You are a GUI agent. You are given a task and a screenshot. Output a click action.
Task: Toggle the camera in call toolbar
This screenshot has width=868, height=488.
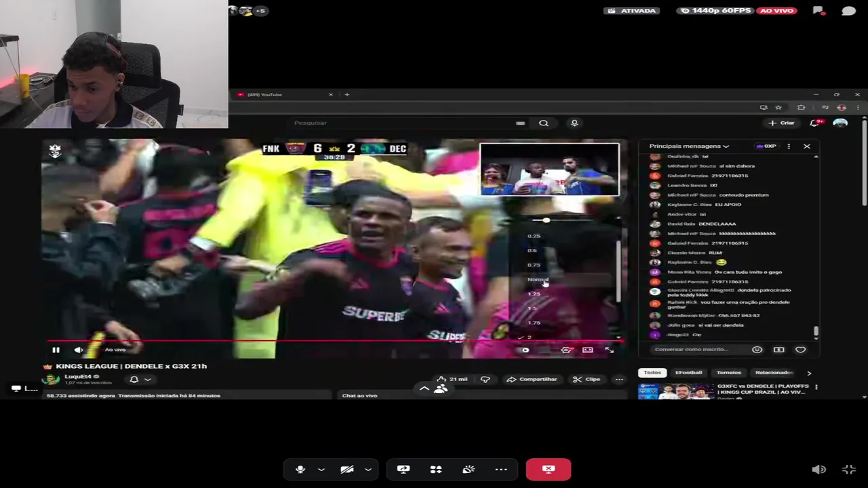pyautogui.click(x=347, y=469)
